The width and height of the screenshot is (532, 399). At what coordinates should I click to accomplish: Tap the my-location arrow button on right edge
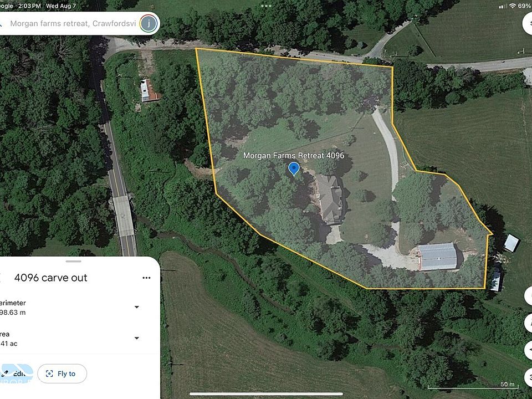click(x=528, y=350)
